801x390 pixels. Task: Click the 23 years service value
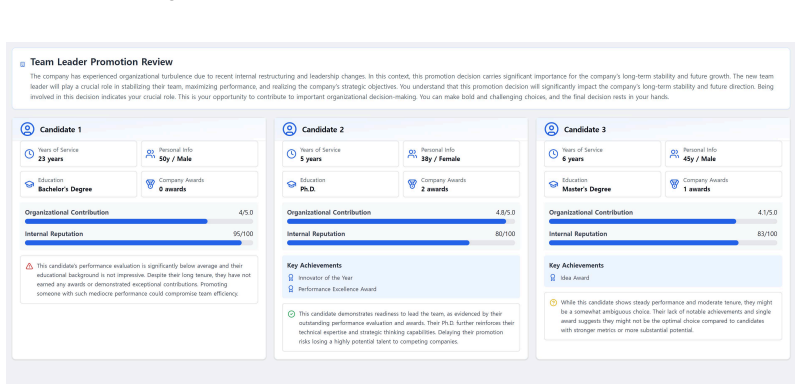coord(51,159)
